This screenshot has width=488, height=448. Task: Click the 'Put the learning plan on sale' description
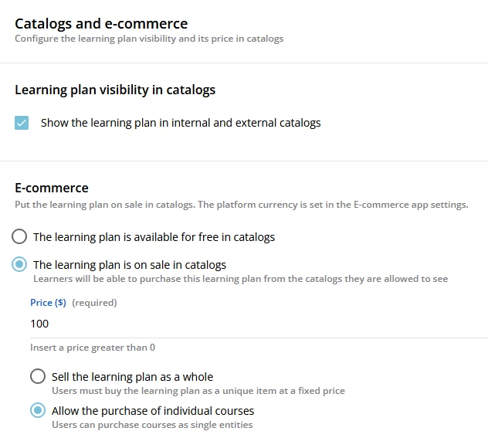(241, 205)
